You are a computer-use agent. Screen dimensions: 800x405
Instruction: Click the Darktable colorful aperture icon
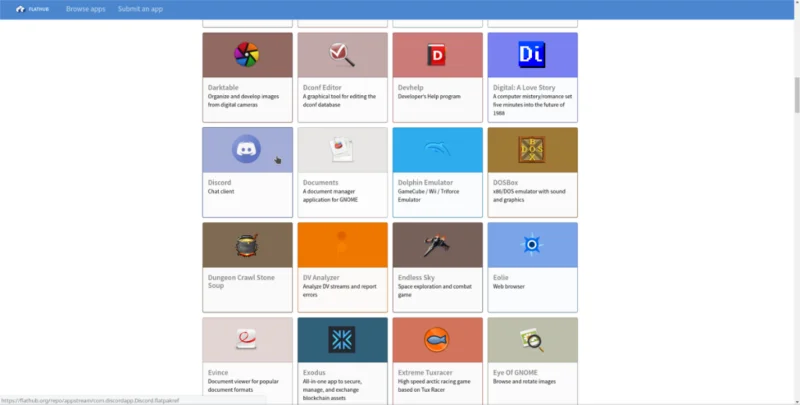click(246, 55)
